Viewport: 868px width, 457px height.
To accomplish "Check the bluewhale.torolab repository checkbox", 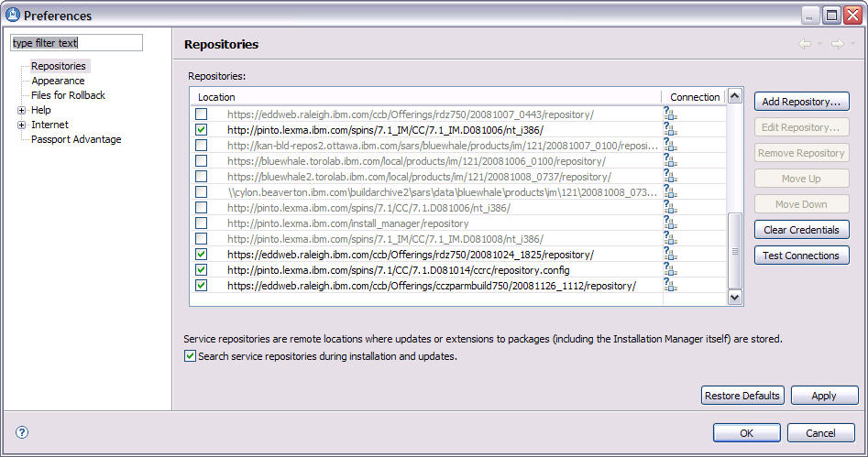I will (x=202, y=160).
